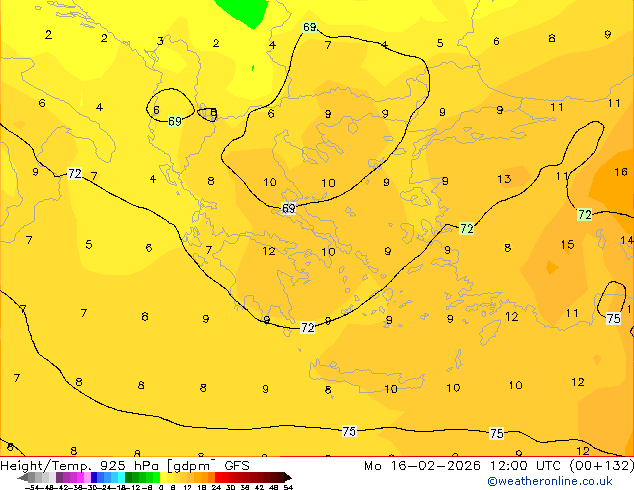Open the weatheronline.co.uk credit link

coord(550,481)
